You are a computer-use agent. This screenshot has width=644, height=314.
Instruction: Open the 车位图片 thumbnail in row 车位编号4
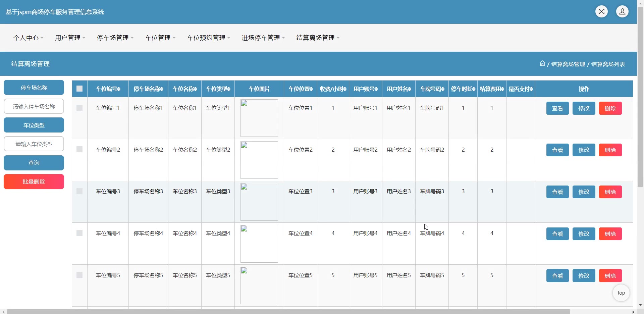(259, 244)
